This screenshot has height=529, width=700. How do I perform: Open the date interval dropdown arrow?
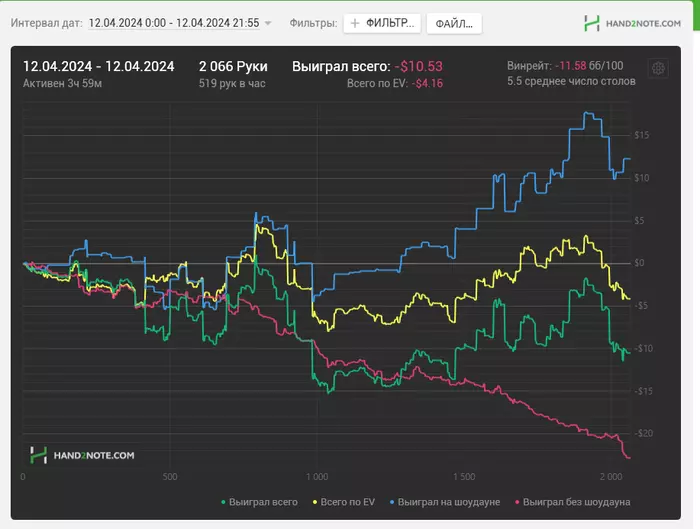[268, 23]
